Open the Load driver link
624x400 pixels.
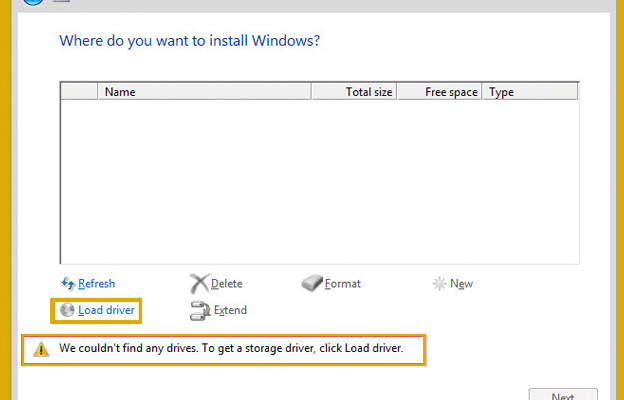pyautogui.click(x=106, y=310)
